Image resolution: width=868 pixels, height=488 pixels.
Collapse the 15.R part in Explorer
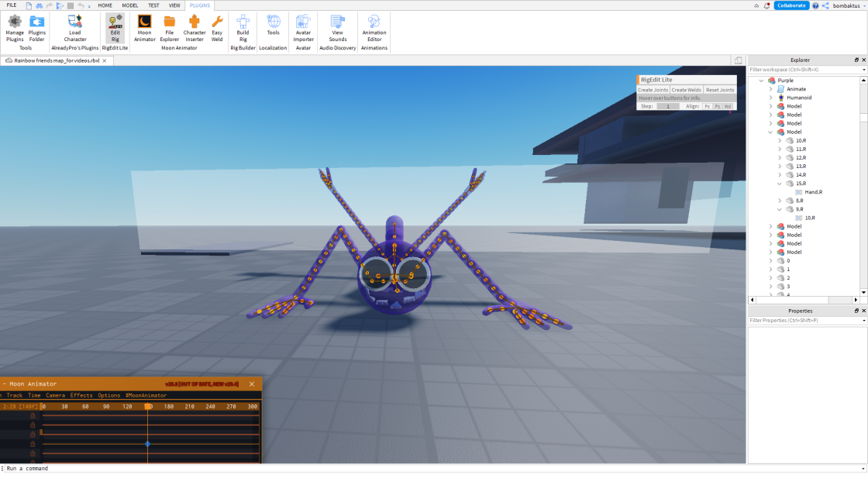point(780,183)
